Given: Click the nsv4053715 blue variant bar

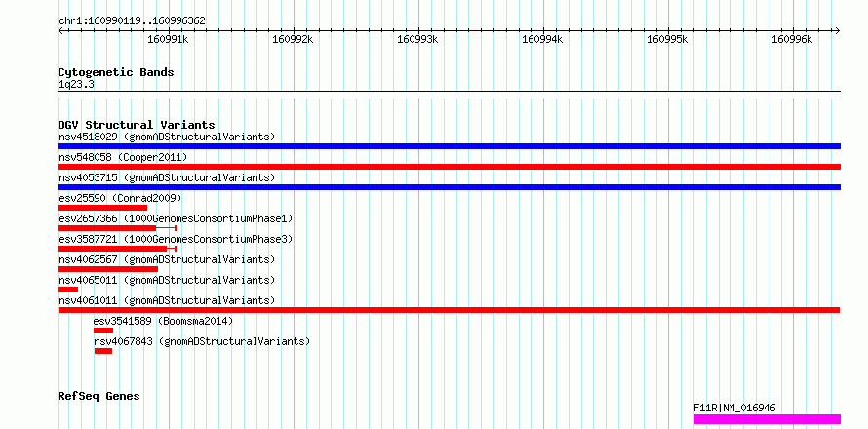Looking at the screenshot, I should pyautogui.click(x=449, y=187).
